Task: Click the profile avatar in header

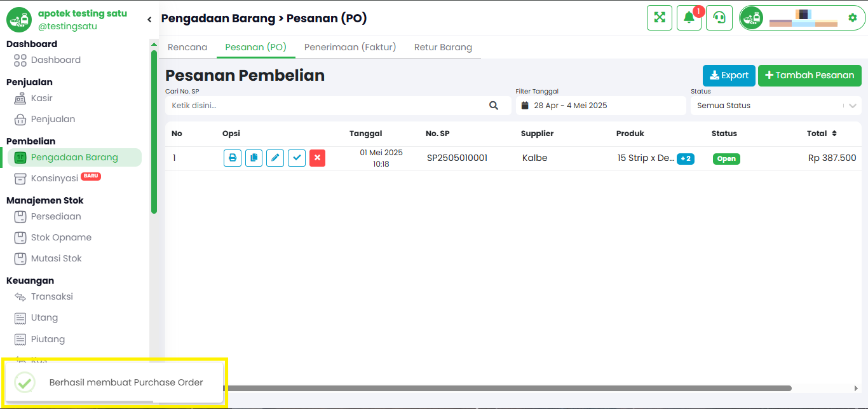Action: 752,18
